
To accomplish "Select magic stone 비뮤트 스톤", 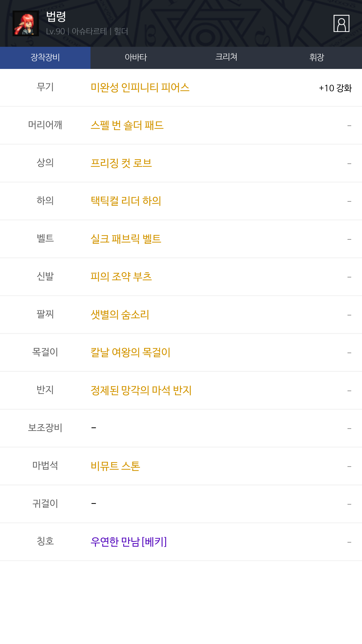I will coord(115,466).
